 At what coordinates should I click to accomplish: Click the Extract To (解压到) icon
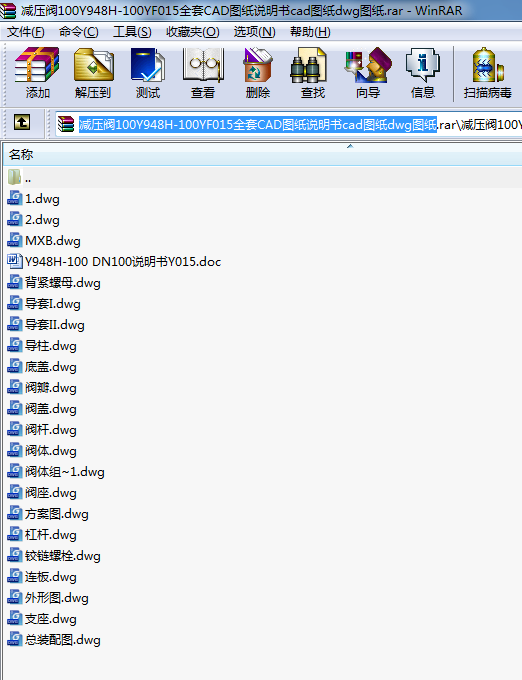93,65
